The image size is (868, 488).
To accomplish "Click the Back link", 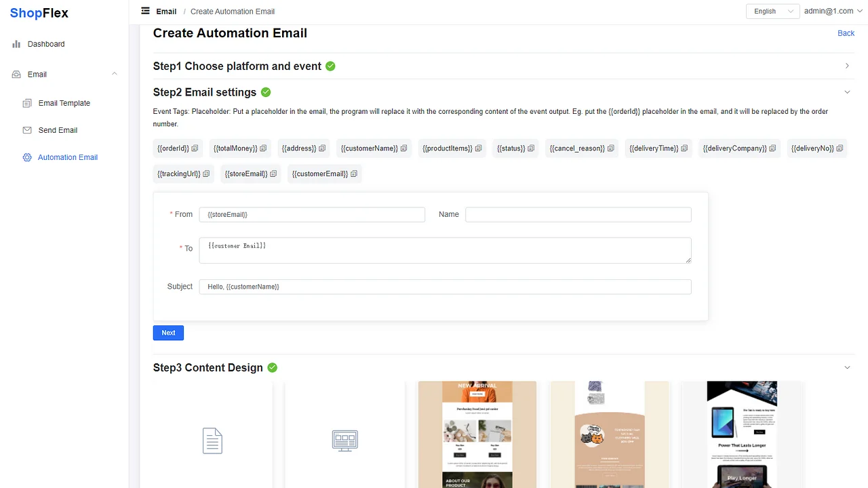I will (x=846, y=33).
